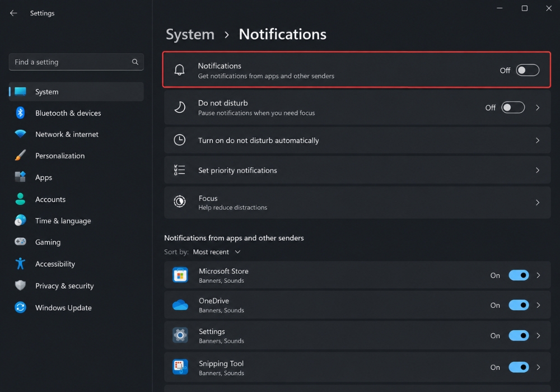Viewport: 560px width, 392px height.
Task: Open Turn on do not disturb automatically chevron
Action: pos(538,141)
